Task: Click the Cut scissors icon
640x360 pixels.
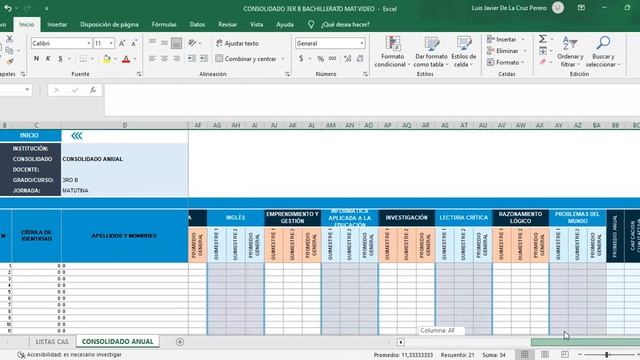Action: (x=9, y=39)
